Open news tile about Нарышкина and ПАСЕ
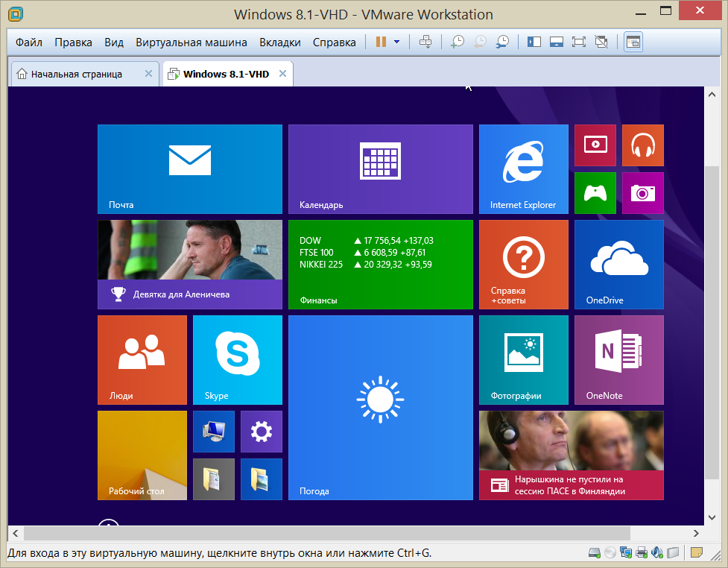This screenshot has width=728, height=568. (x=572, y=455)
